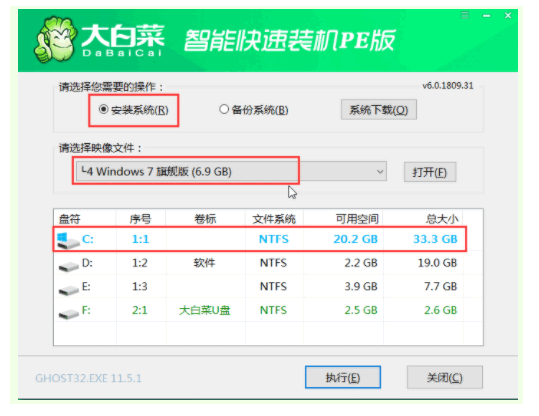Open the image file dropdown arrow

[x=380, y=171]
